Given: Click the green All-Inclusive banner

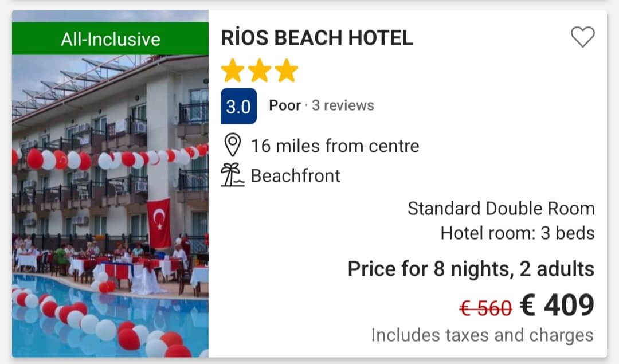Looking at the screenshot, I should coord(110,39).
